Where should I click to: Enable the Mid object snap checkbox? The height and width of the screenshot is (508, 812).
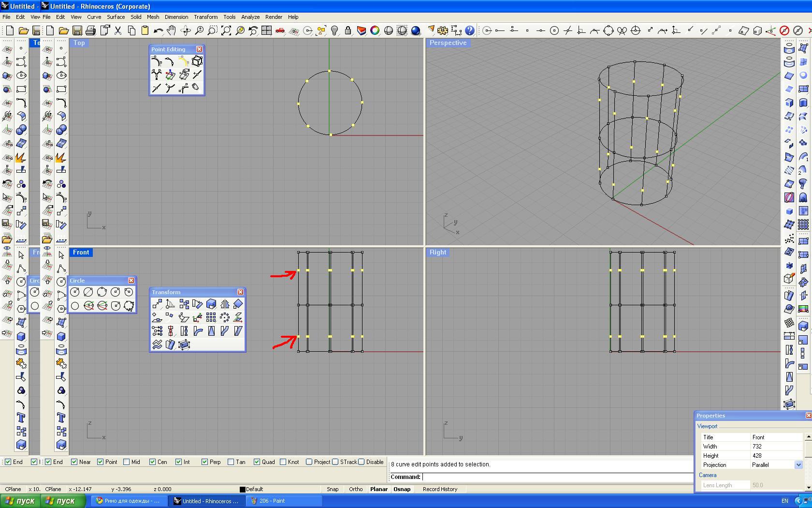click(x=127, y=462)
